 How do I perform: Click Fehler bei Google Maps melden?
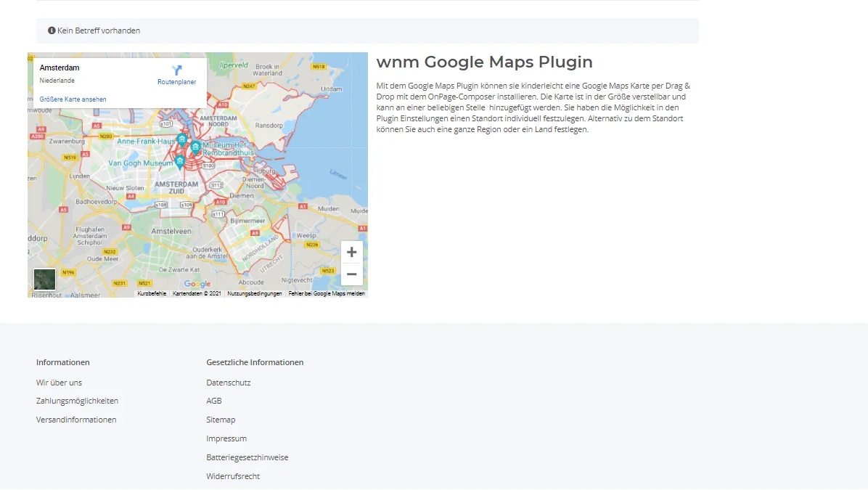(x=327, y=293)
